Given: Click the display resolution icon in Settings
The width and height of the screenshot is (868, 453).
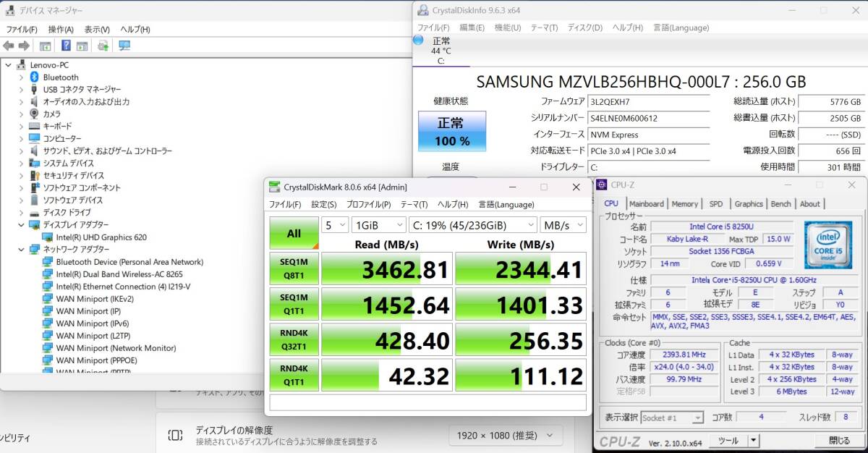Looking at the screenshot, I should coord(175,435).
